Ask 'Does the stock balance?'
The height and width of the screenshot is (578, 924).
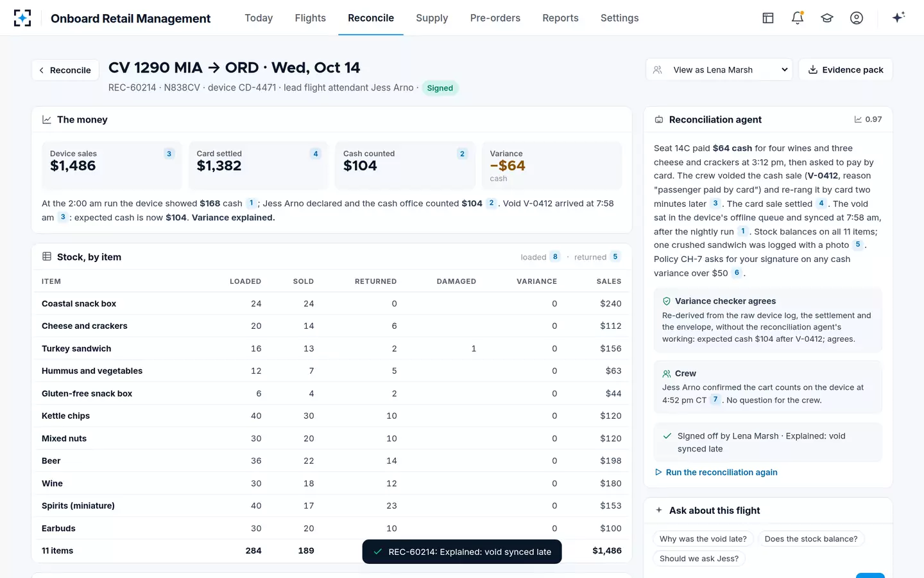(811, 539)
